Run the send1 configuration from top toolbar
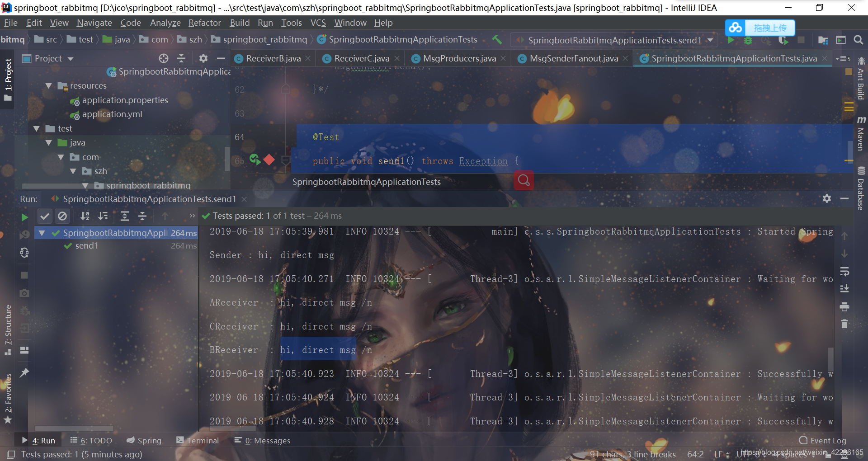Viewport: 868px width, 461px height. click(731, 40)
